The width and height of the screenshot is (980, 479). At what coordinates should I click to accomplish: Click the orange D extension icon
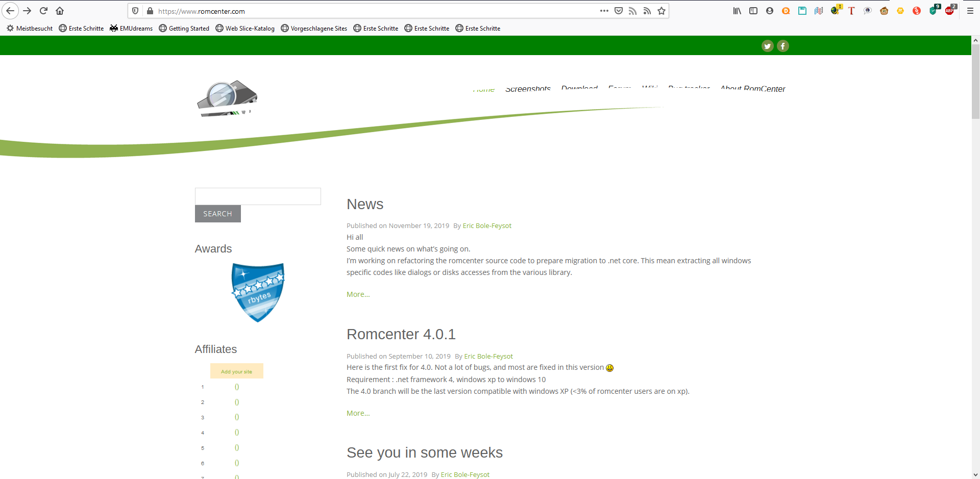786,11
